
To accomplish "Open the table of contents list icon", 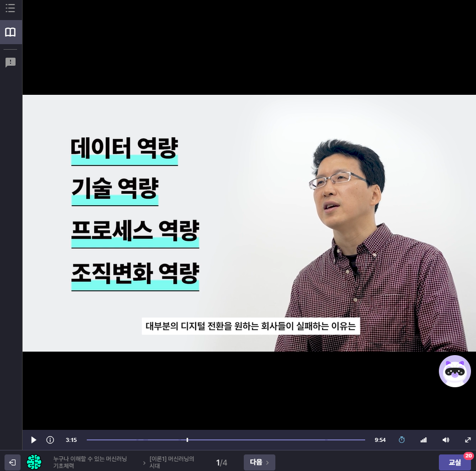I will pos(11,8).
